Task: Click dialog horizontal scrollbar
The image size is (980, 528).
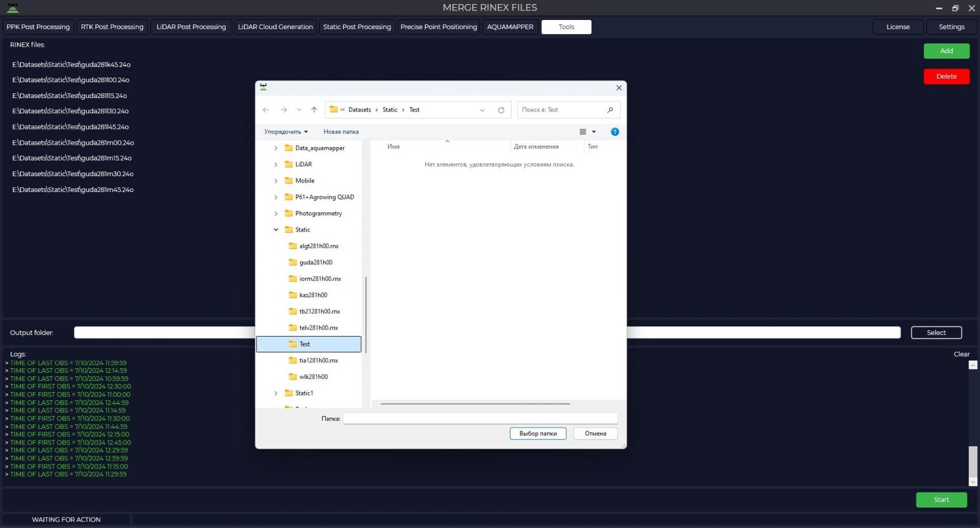Action: (475, 404)
